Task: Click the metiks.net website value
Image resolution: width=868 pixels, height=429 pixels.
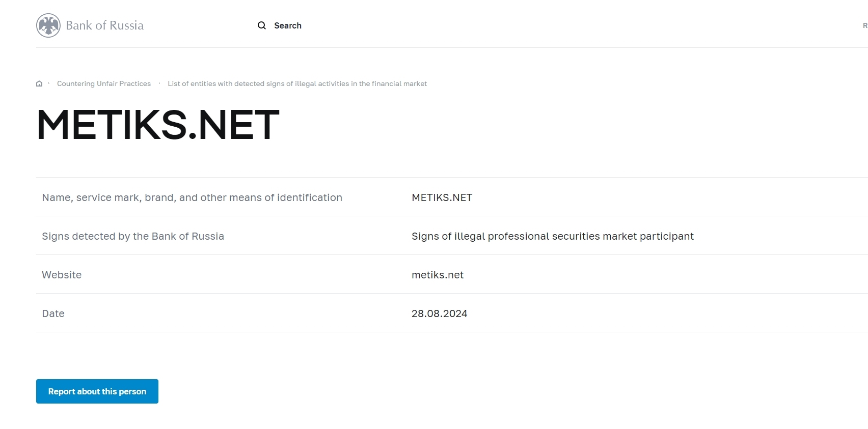Action: coord(438,275)
